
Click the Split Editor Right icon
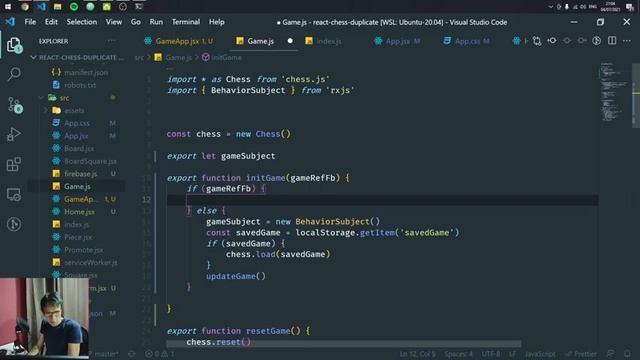[x=612, y=41]
